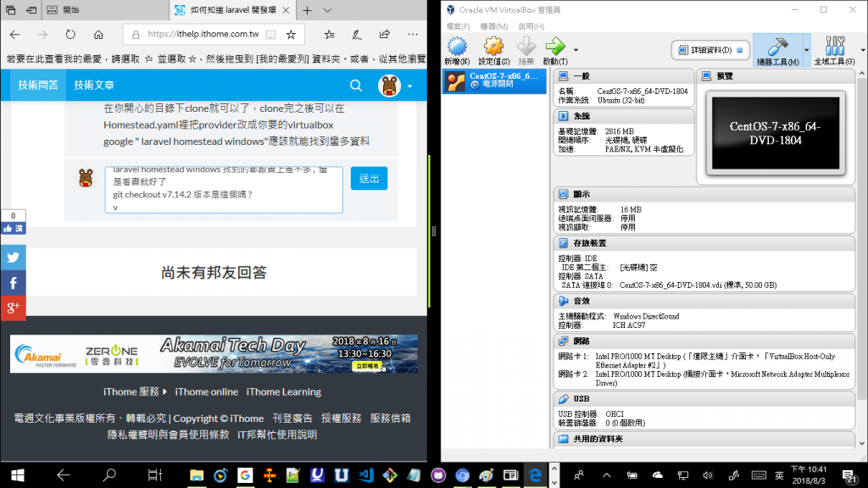Click the Display (顯示) section header
868x488 pixels.
704,194
